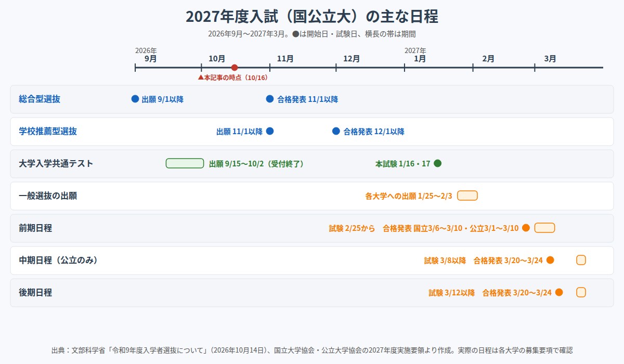
Task: Select the 前期日程 row label
Action: pos(35,228)
